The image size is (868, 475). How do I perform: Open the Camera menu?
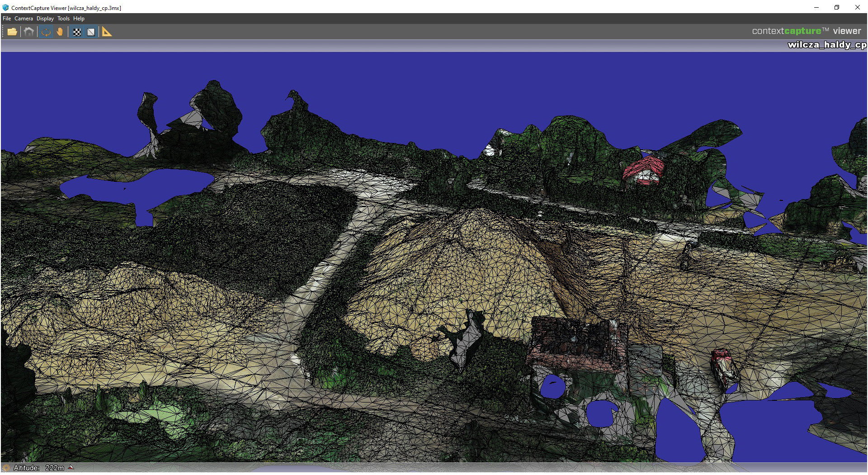click(x=24, y=19)
